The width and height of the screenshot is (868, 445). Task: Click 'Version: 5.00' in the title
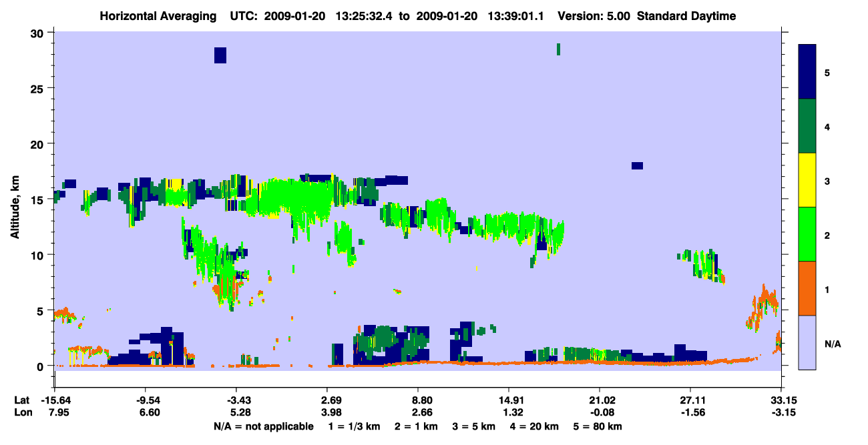[x=593, y=16]
